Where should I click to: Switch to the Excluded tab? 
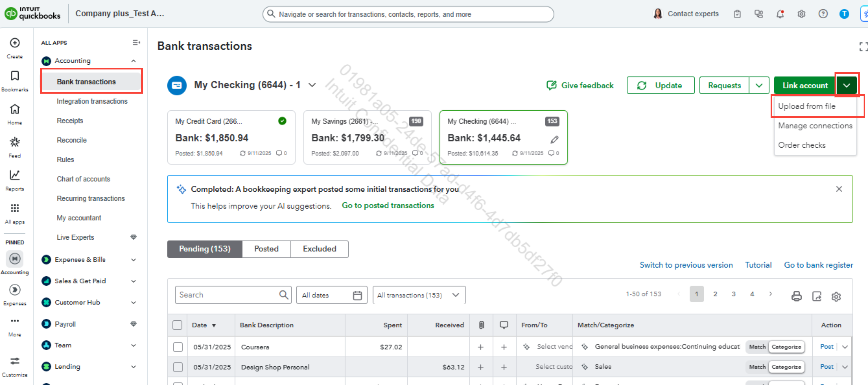[320, 249]
